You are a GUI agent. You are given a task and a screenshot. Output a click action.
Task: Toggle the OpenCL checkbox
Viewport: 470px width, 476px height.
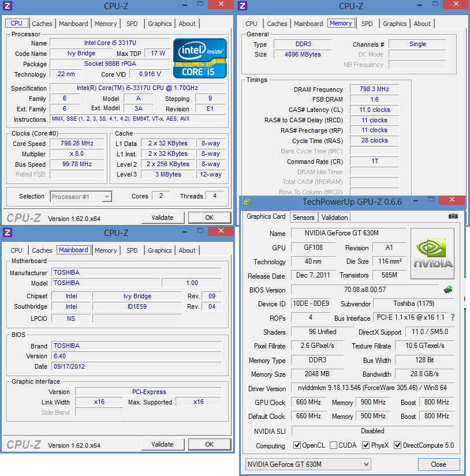(297, 445)
